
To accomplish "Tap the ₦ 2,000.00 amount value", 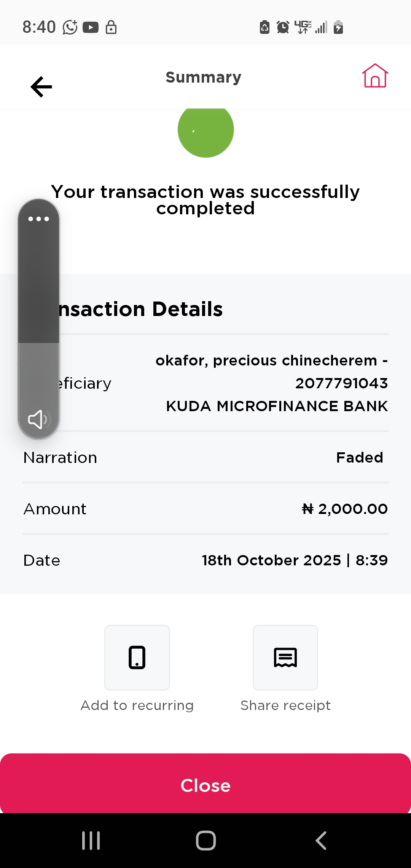I will [345, 509].
